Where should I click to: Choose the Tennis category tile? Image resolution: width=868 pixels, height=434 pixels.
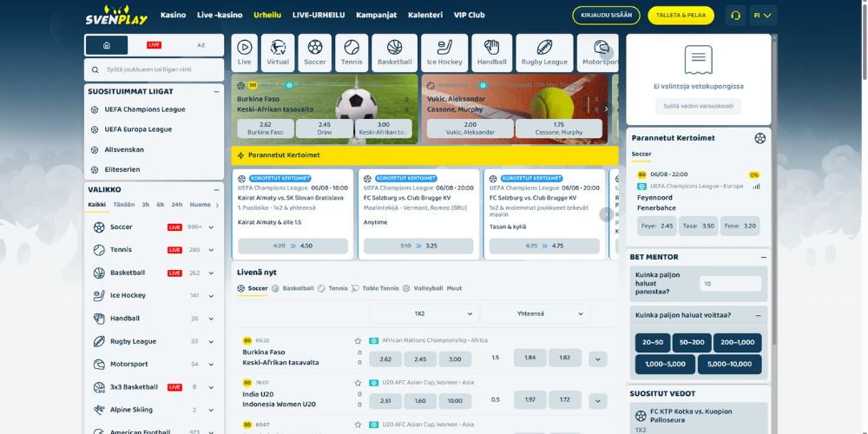click(x=352, y=53)
